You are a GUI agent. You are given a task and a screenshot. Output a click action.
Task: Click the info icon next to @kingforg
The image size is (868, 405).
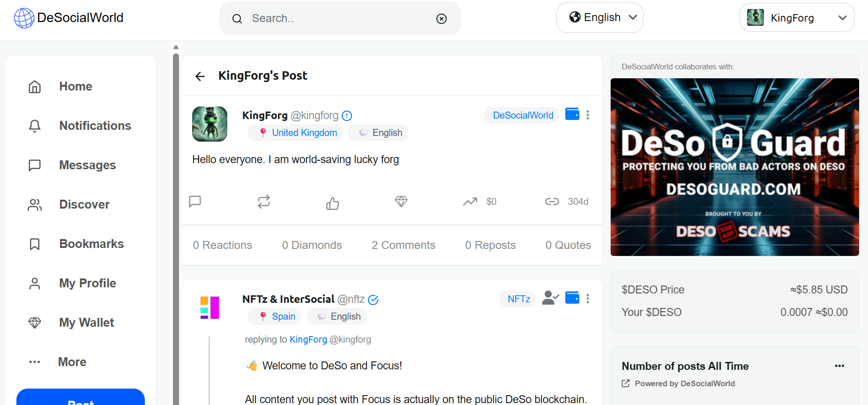point(347,116)
